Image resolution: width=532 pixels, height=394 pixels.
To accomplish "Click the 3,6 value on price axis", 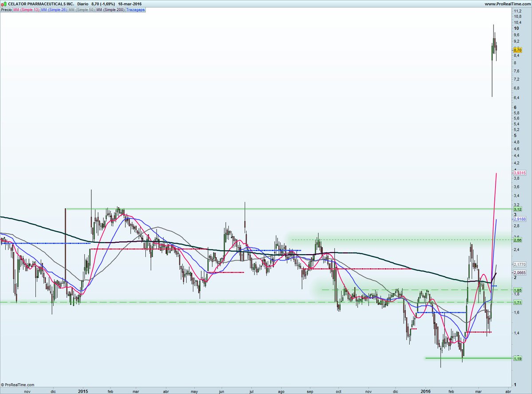I will point(516,188).
